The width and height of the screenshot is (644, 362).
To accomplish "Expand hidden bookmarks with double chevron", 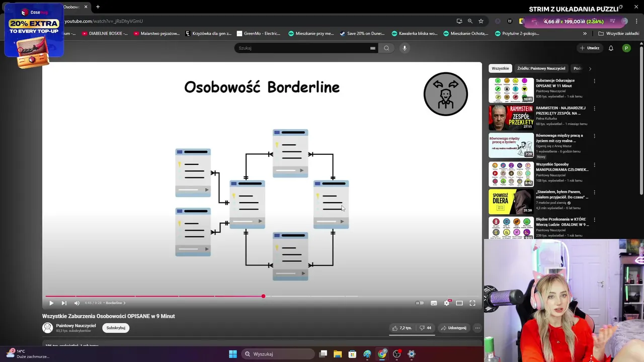I will (x=585, y=34).
